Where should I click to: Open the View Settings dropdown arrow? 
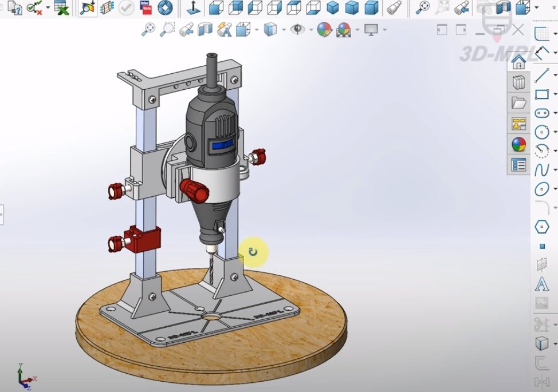tap(384, 30)
